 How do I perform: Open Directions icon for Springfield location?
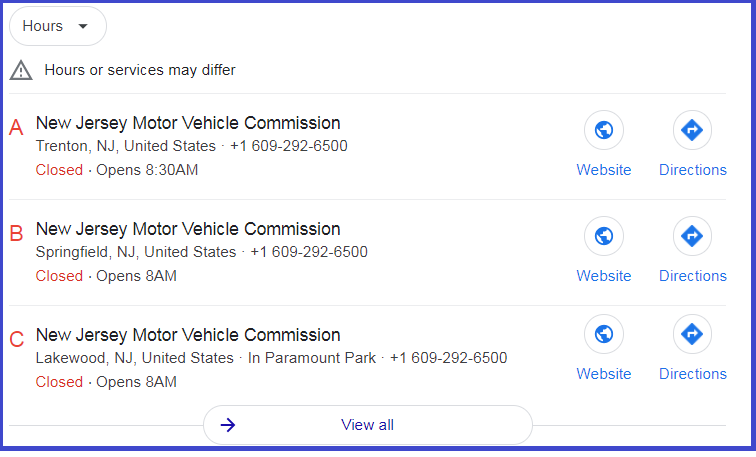pyautogui.click(x=692, y=236)
